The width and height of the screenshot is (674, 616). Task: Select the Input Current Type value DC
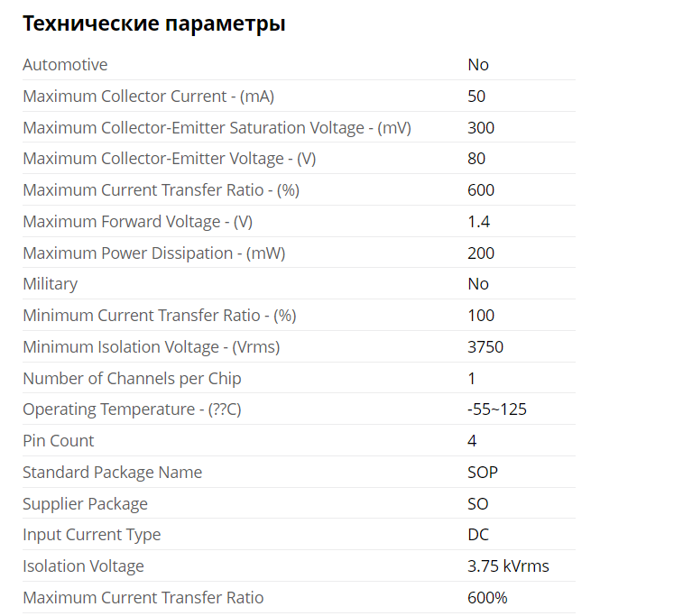point(478,535)
